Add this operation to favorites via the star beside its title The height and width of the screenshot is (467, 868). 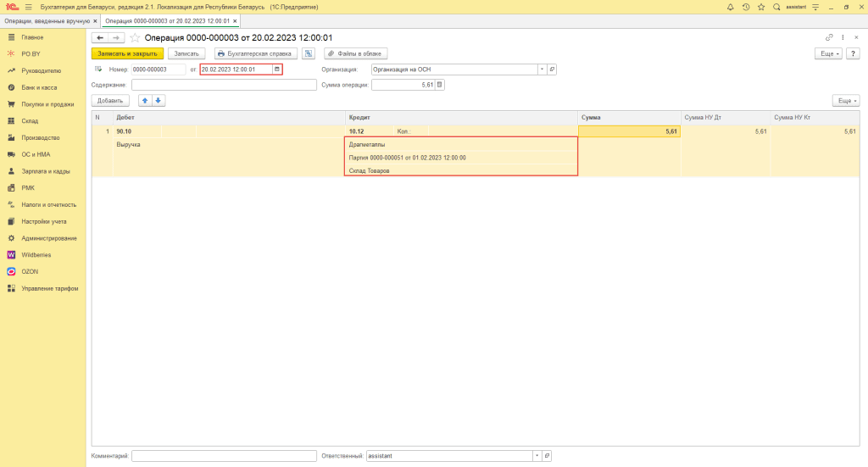135,37
